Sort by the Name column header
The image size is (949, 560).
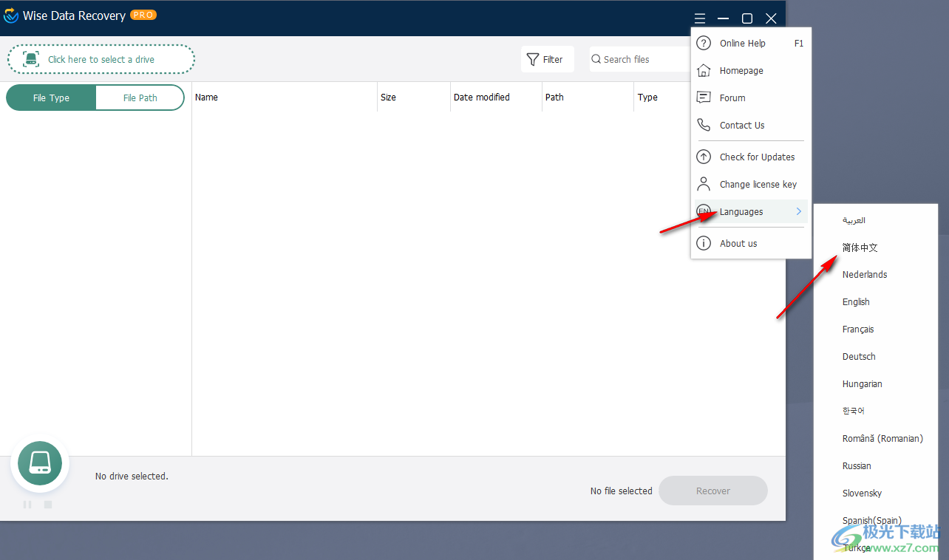click(206, 97)
